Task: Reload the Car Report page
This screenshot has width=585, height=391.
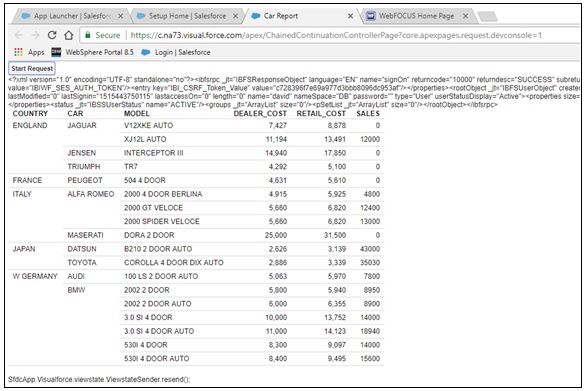Action: (52, 35)
